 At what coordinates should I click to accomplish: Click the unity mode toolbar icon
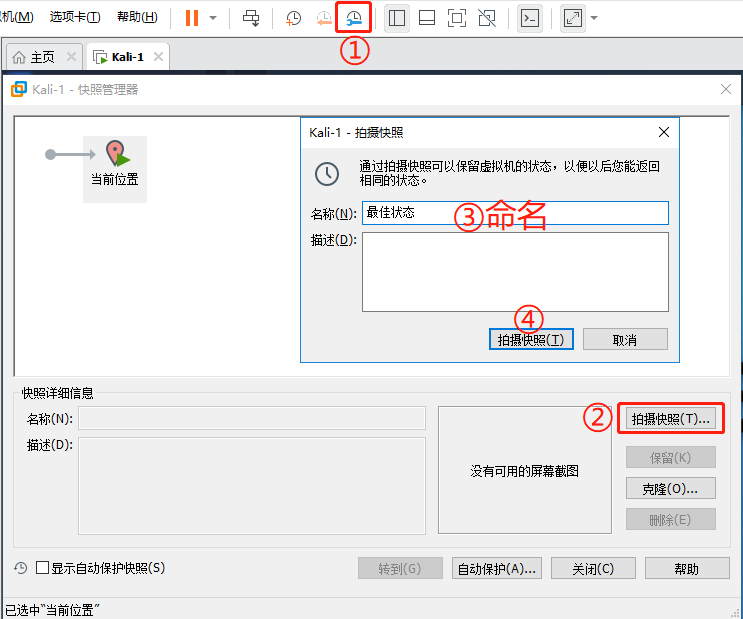coord(487,18)
